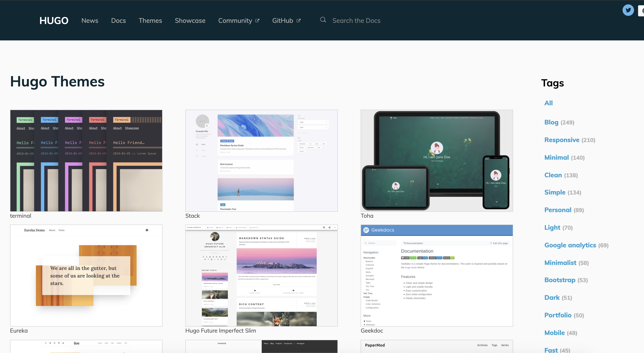The height and width of the screenshot is (353, 644).
Task: Click the Toha theme title
Action: pyautogui.click(x=367, y=216)
